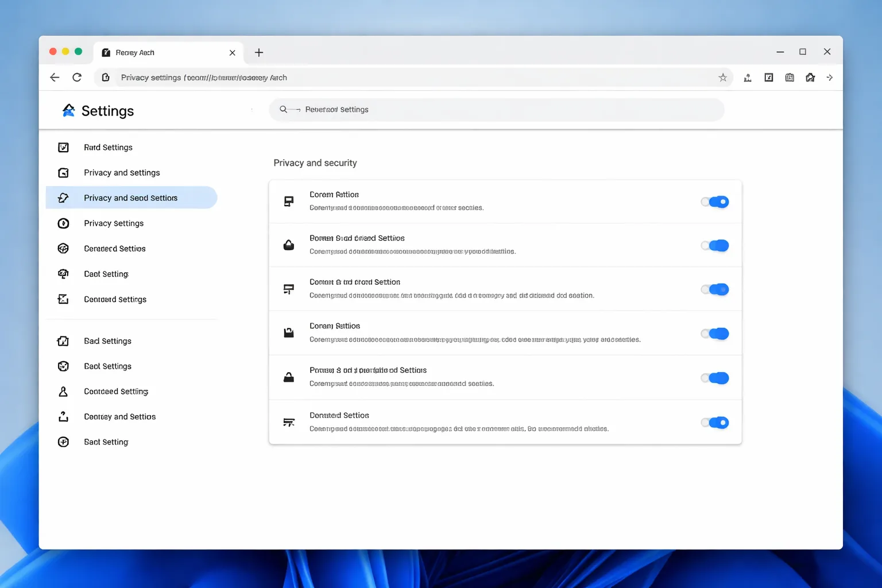Toggle the Pomen 8 od plenfatio od Settions switch
This screenshot has width=882, height=588.
coord(715,378)
